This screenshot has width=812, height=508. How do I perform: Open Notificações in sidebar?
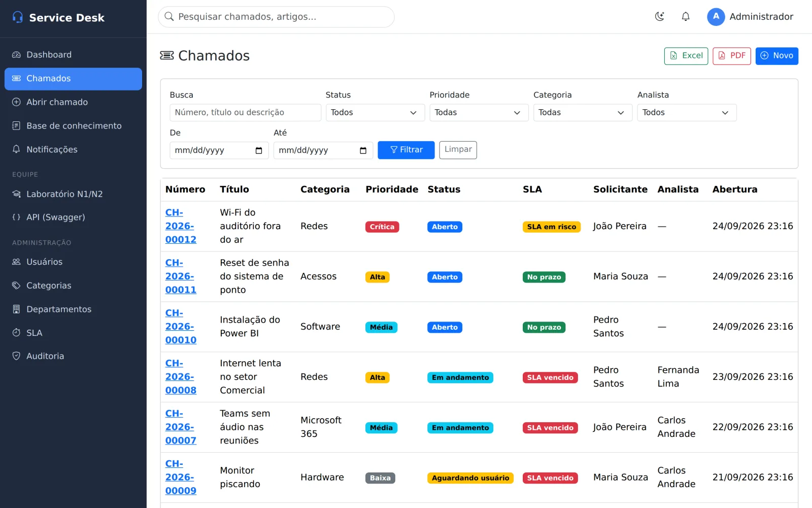[x=73, y=149]
